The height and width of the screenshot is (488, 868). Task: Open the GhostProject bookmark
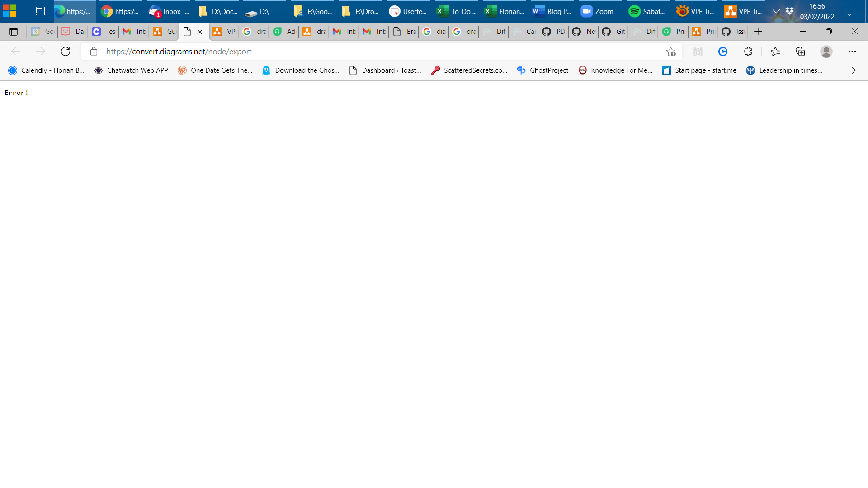click(542, 70)
